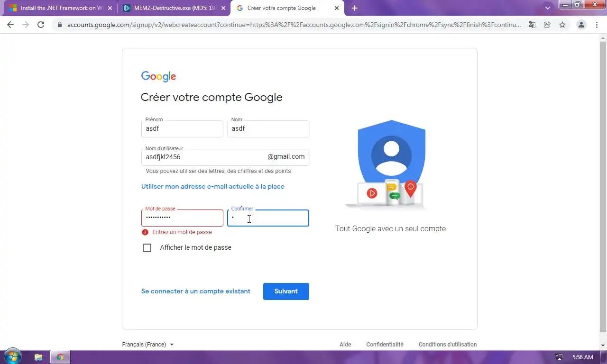Click the 5:56 AM taskbar clock
The image size is (607, 364).
(583, 357)
